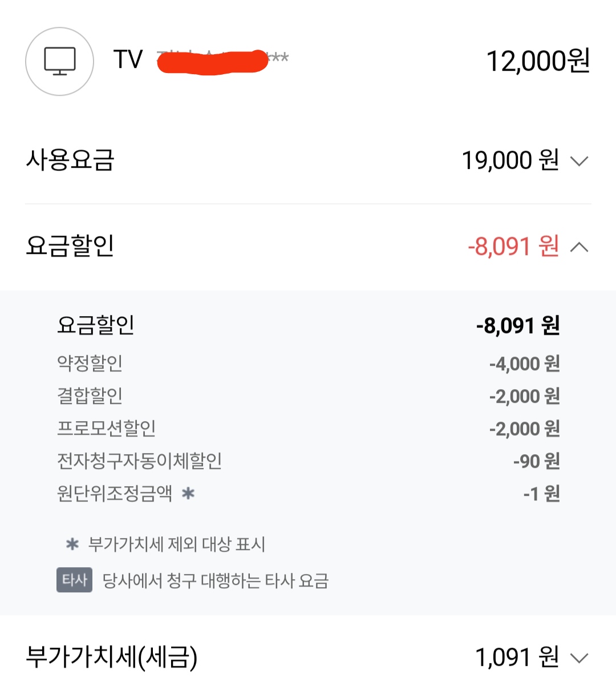Click the TV service title text
This screenshot has height=699, width=616.
pos(128,60)
